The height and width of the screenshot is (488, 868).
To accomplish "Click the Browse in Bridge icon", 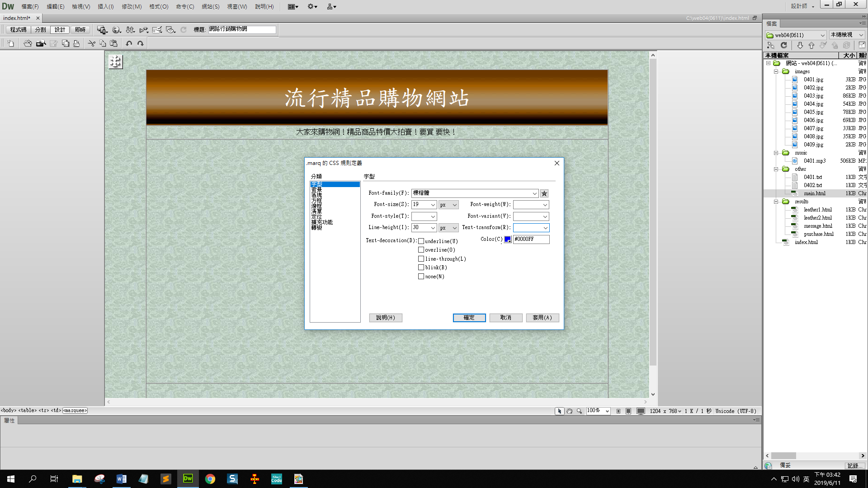I will (x=41, y=43).
